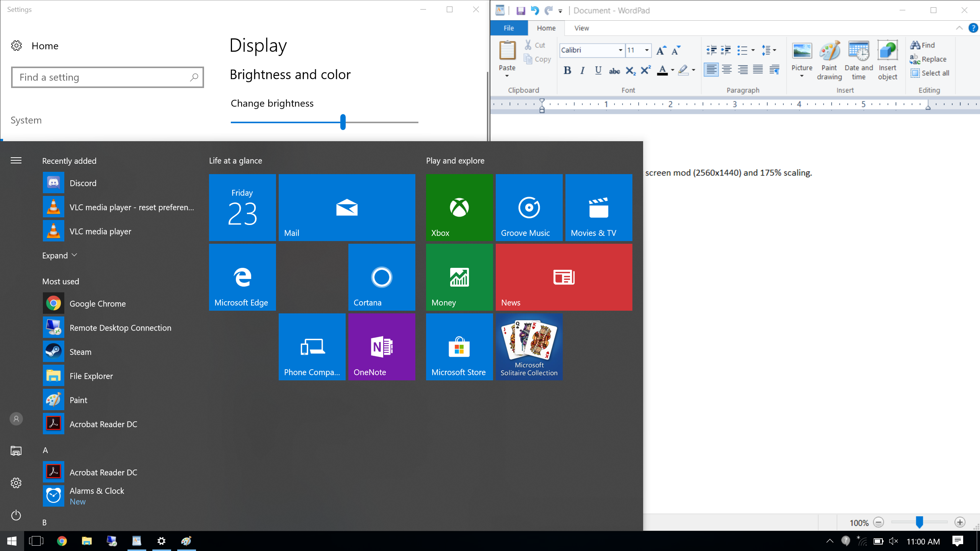The width and height of the screenshot is (980, 551).
Task: Click the grow font icon
Action: [x=661, y=50]
